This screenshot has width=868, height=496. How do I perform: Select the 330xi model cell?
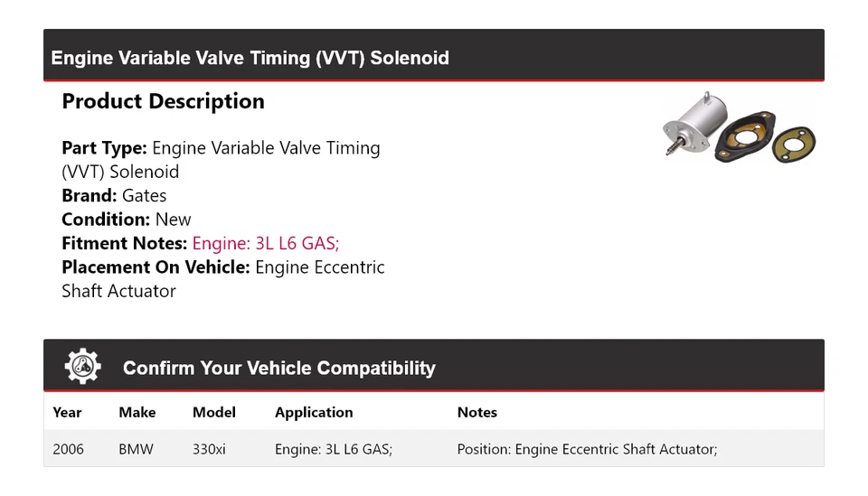[x=209, y=449]
